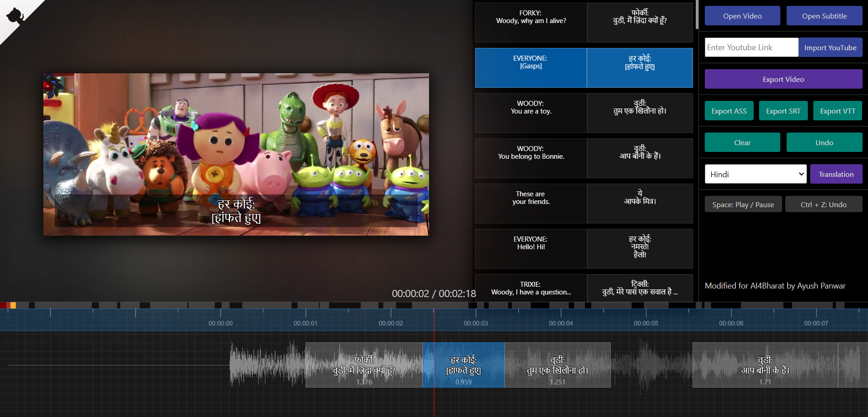Select the 'TRIXIE: Woody, I have a question...' cell

pyautogui.click(x=531, y=288)
